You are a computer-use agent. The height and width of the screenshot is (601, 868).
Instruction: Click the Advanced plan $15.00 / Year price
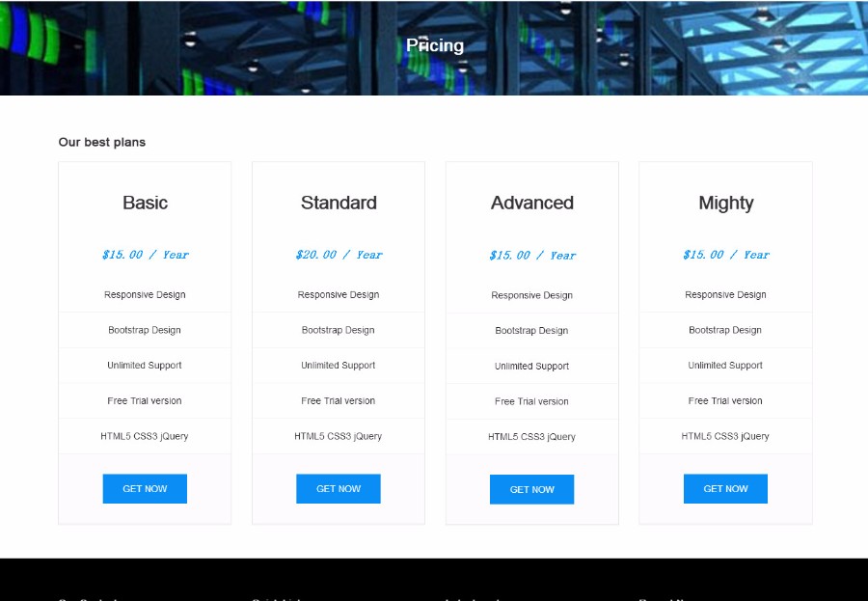pyautogui.click(x=532, y=256)
